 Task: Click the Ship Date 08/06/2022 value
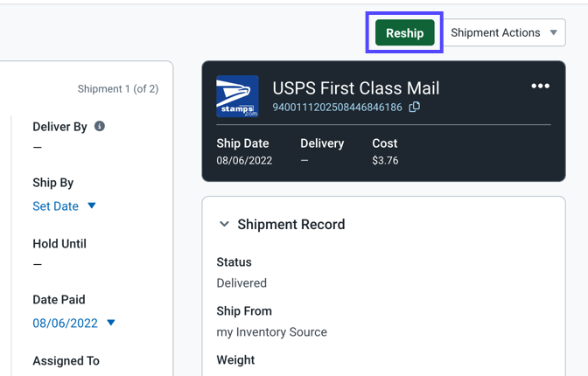click(x=244, y=160)
